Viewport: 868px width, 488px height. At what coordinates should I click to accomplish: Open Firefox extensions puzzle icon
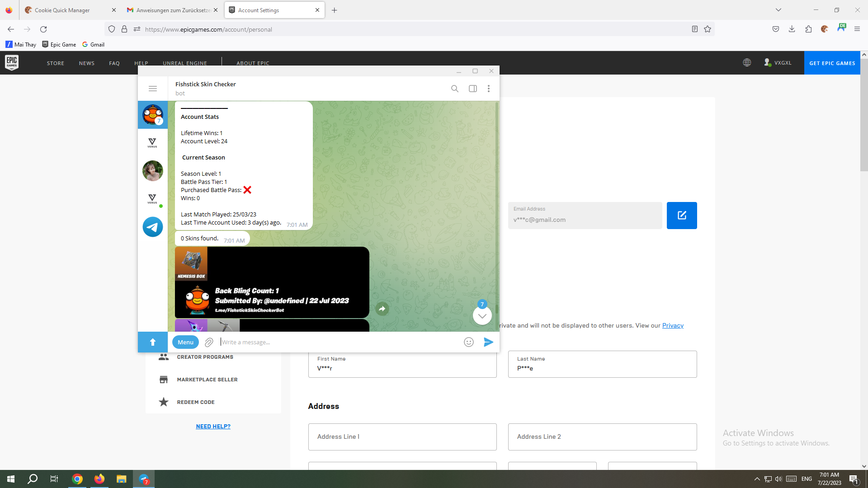point(808,29)
